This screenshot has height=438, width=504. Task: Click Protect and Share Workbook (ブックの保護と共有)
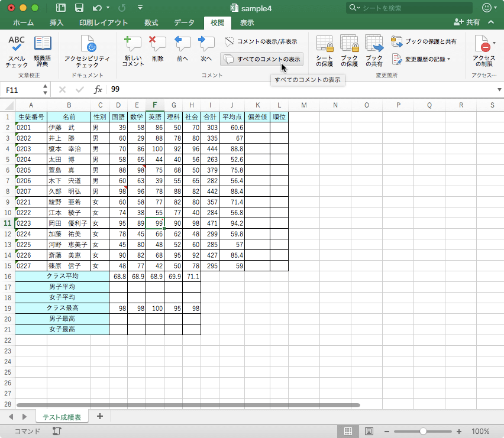(x=424, y=41)
